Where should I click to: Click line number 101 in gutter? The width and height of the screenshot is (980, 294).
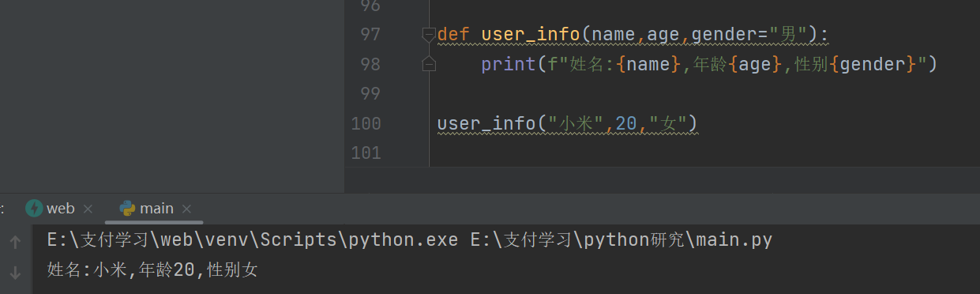point(366,153)
